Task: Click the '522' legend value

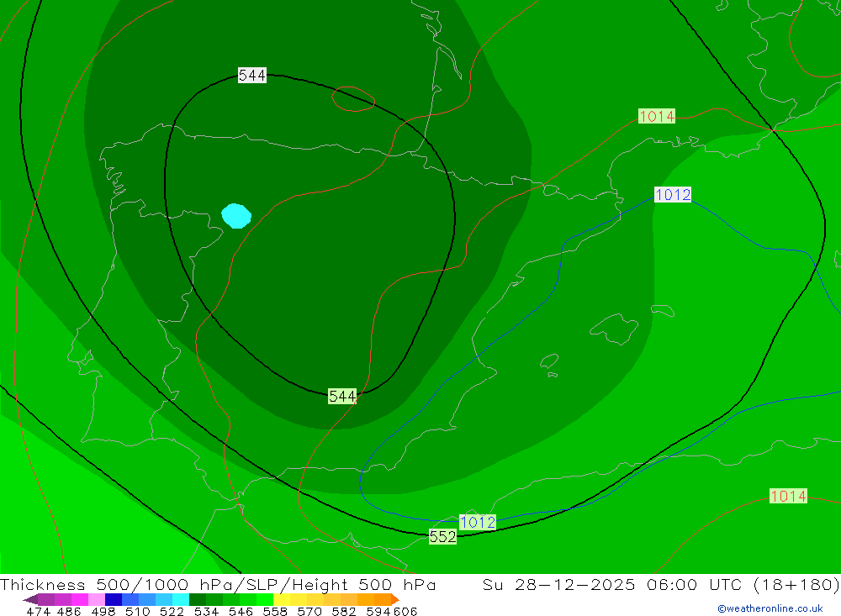Action: pos(172,611)
